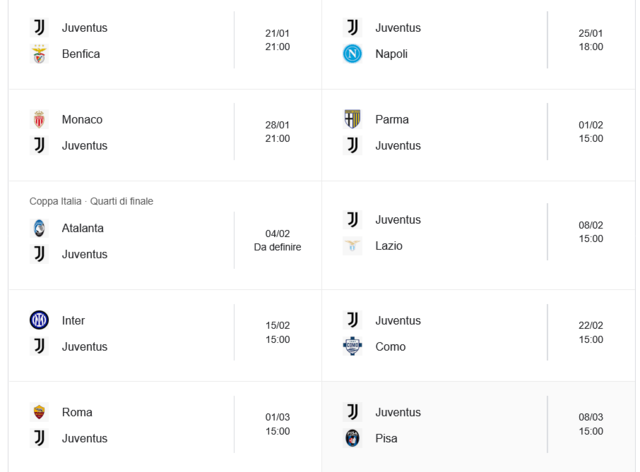Click the Napoli team name
640x472 pixels.
391,54
